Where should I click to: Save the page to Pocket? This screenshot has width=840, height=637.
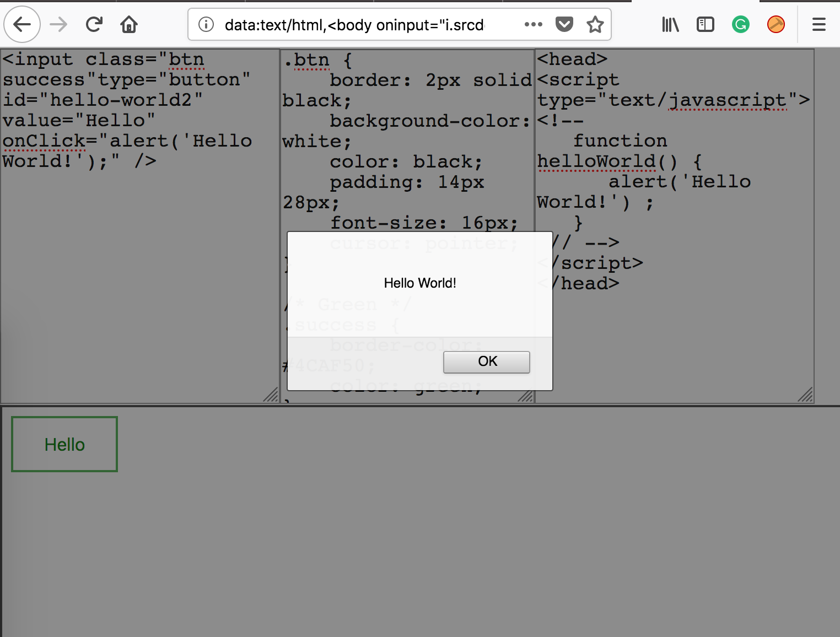564,24
